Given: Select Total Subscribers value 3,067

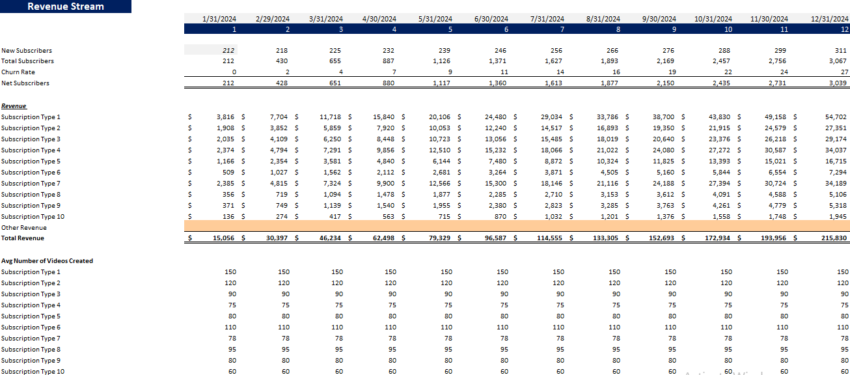Looking at the screenshot, I should 840,61.
